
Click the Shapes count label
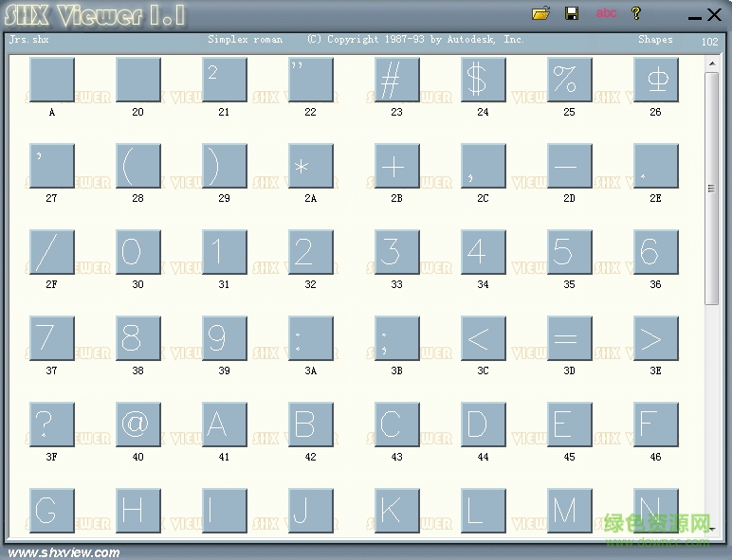point(655,39)
